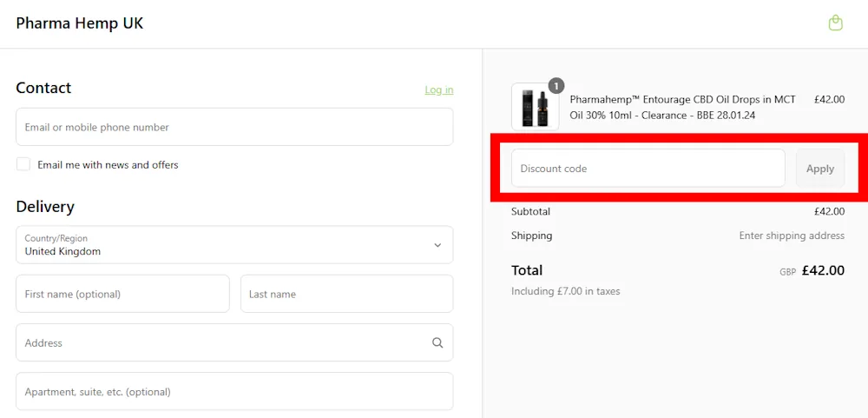
Task: Click the Apartment, suite, etc. field
Action: point(234,391)
